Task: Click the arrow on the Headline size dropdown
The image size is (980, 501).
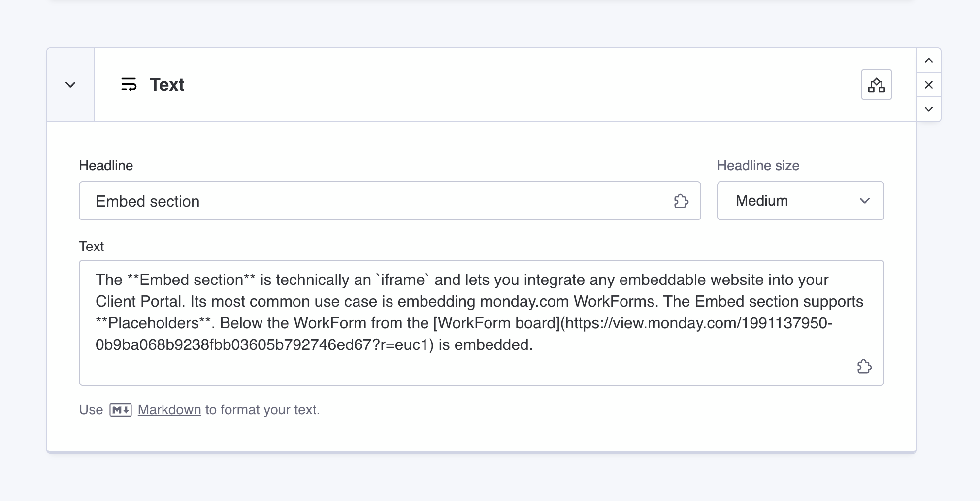Action: 865,201
